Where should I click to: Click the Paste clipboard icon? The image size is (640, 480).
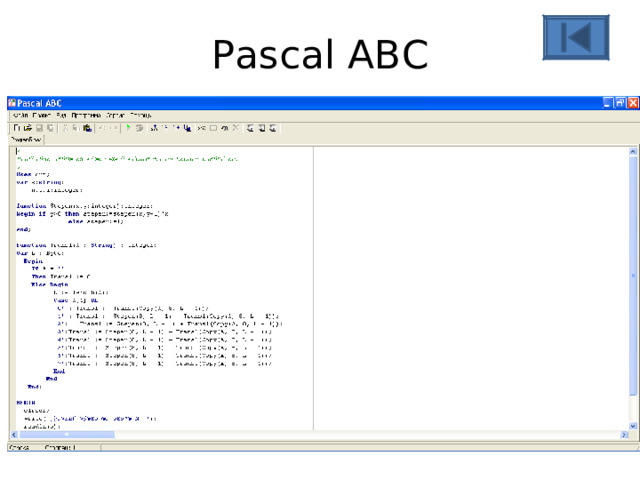click(87, 128)
